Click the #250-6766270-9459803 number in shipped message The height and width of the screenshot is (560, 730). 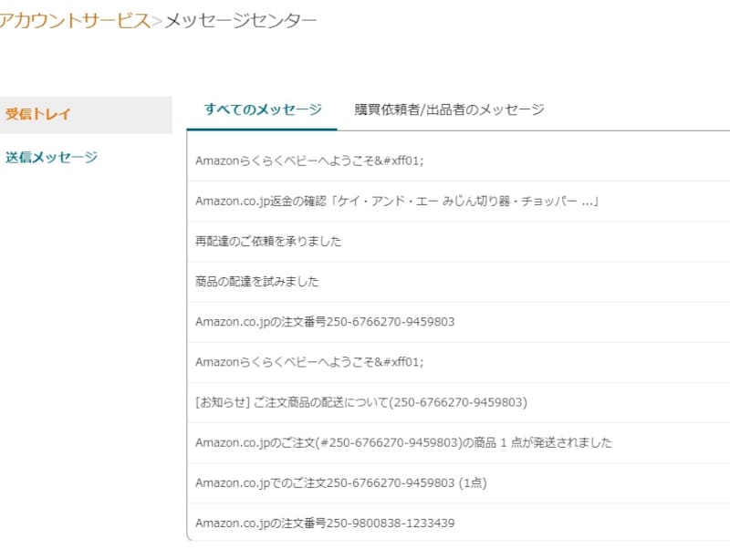point(372,442)
